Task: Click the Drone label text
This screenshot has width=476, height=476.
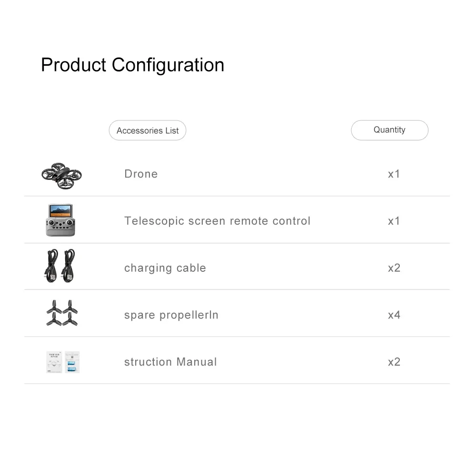Action: (x=141, y=174)
